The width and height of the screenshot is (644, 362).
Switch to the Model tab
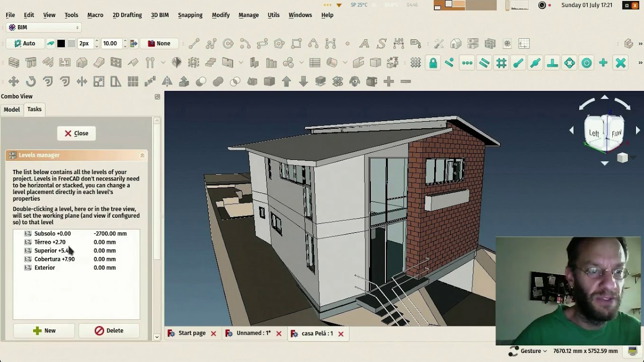coord(12,110)
